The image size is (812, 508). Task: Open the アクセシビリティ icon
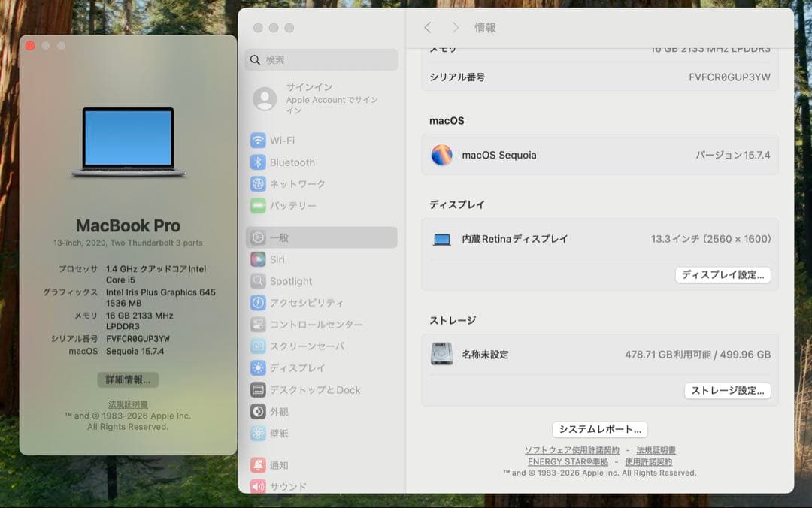coord(258,303)
